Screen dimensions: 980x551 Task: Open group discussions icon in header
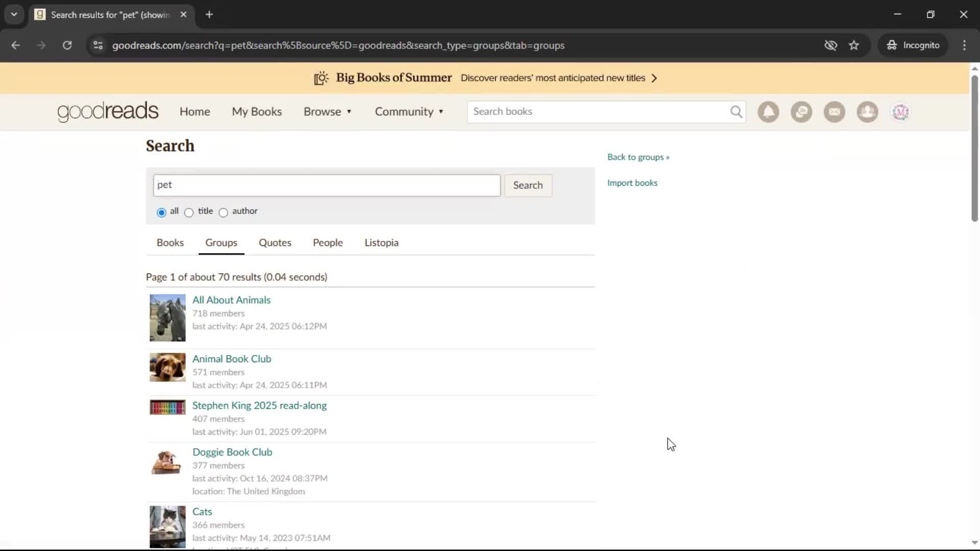(x=801, y=112)
